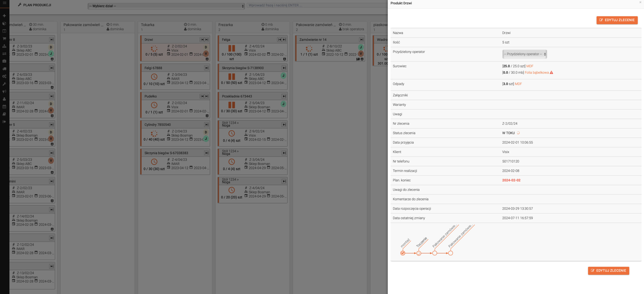
Task: Open the Folia bąbelkowa material link
Action: pos(537,73)
